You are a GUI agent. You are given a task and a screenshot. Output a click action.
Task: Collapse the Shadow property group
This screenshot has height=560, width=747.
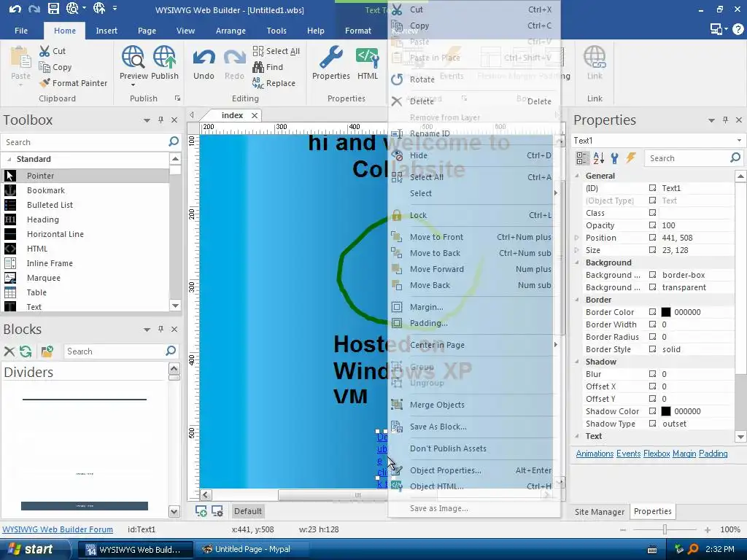pos(577,362)
